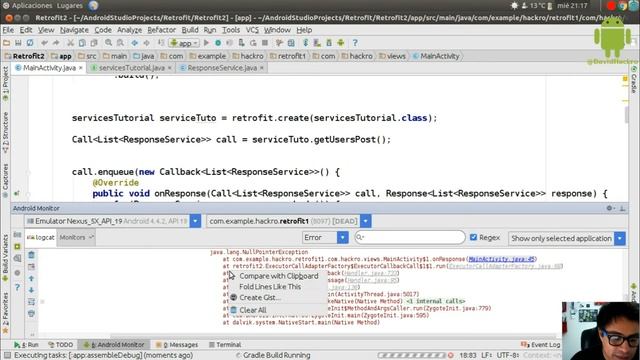
Task: Click the editor vertical scrollbar
Action: pyautogui.click(x=626, y=114)
